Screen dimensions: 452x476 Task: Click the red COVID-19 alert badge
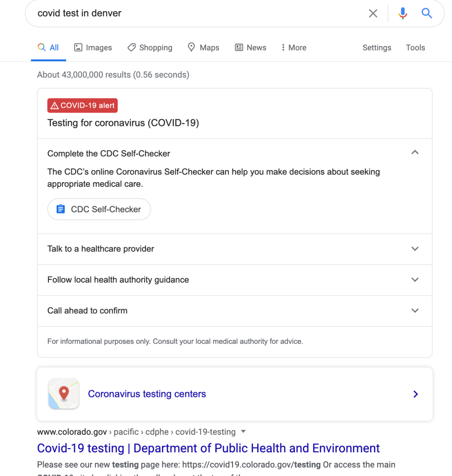click(82, 106)
